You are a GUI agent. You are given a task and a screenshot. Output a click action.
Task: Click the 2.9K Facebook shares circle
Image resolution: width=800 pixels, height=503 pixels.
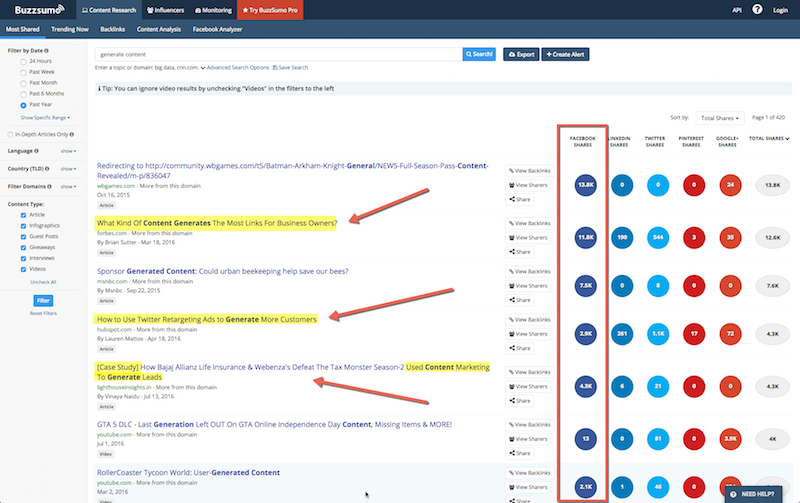[x=586, y=334]
